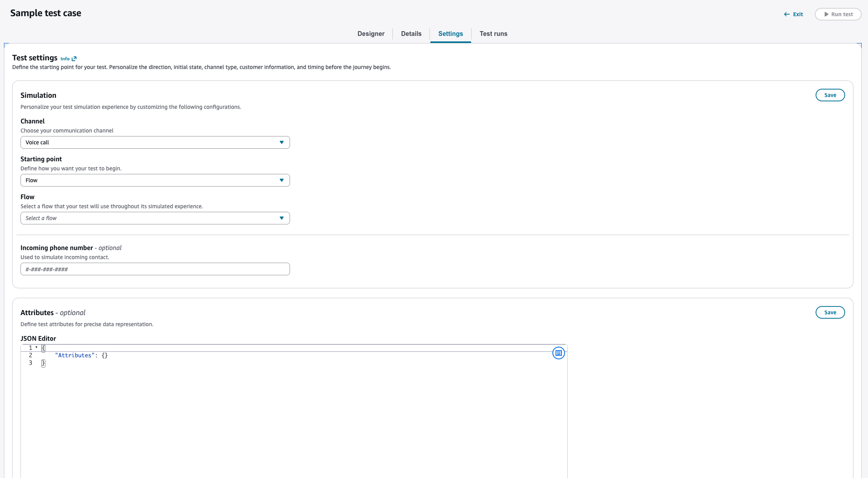Open the Channel dropdown showing Voice call
The height and width of the screenshot is (478, 868).
155,142
